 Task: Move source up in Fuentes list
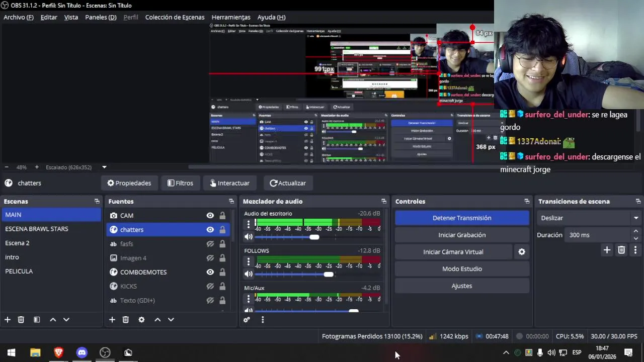(157, 320)
